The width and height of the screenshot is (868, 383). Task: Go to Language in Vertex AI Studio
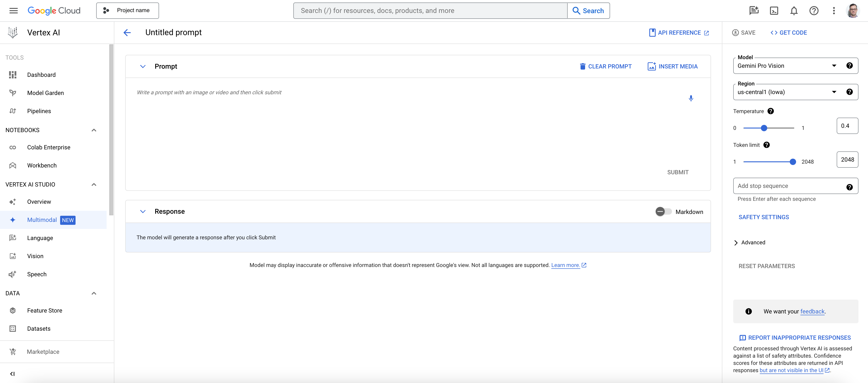(40, 238)
